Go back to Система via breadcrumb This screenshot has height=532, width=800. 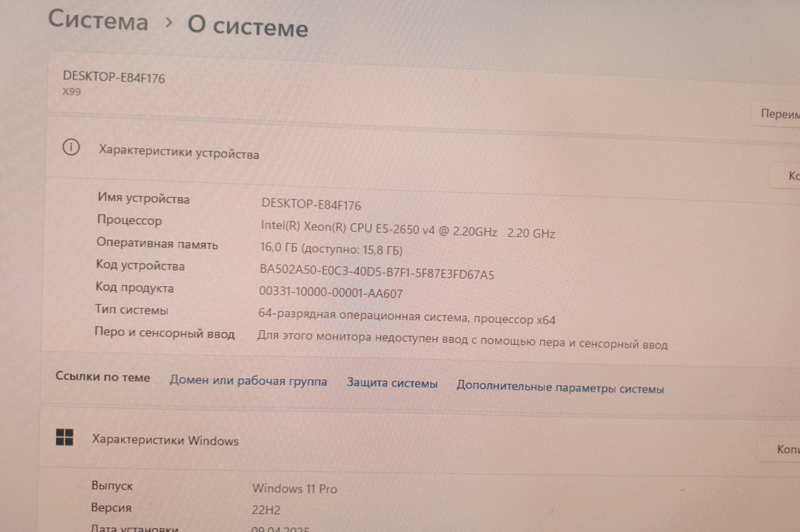pos(98,21)
